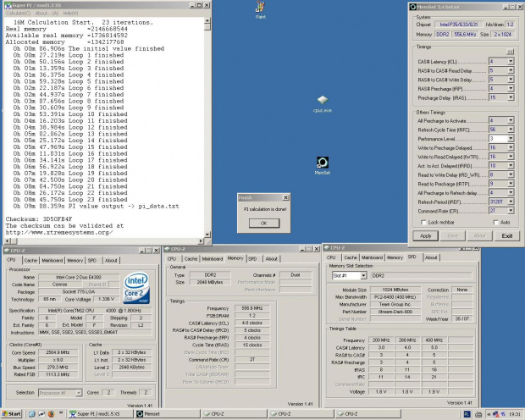
Task: Toggle Lock mchbar checkbox
Action: pos(423,223)
